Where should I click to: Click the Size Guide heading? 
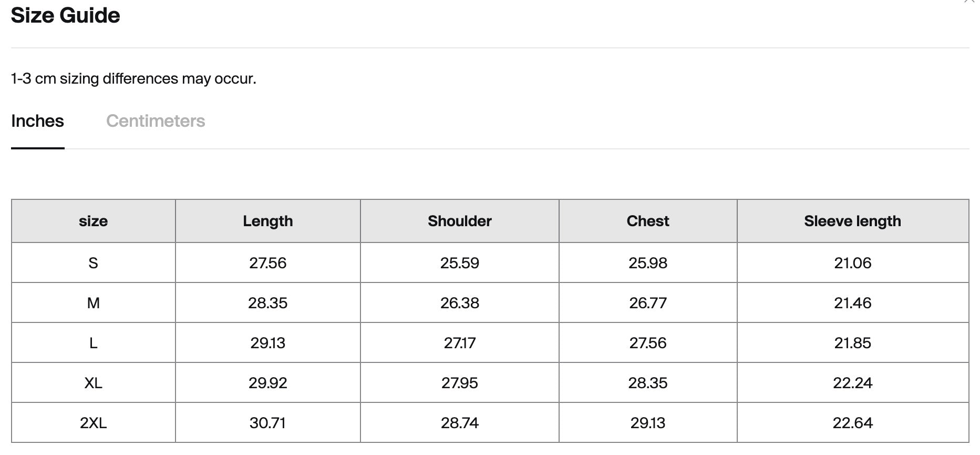coord(65,15)
